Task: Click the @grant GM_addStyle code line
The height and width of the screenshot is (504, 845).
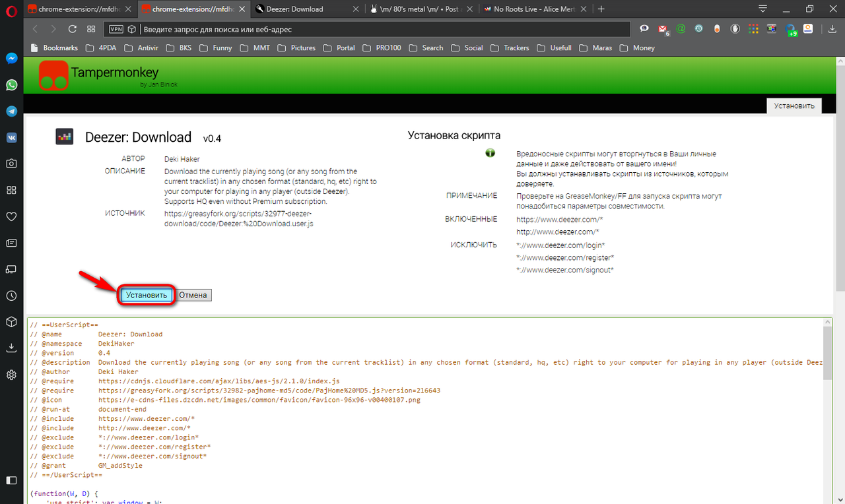Action: 86,465
